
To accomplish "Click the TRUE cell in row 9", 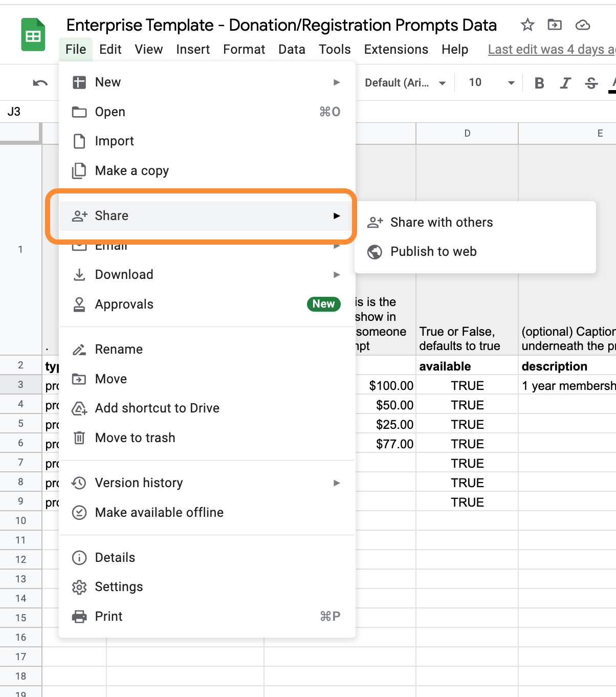I will coord(467,502).
